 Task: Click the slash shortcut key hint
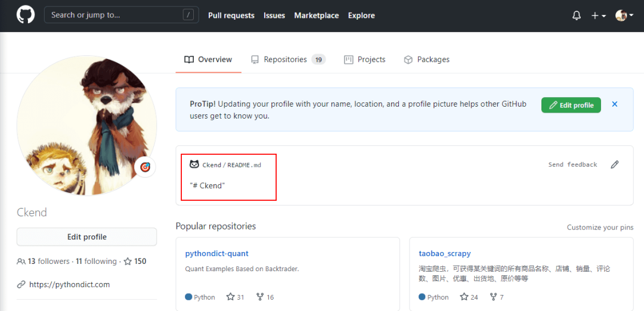coord(188,15)
